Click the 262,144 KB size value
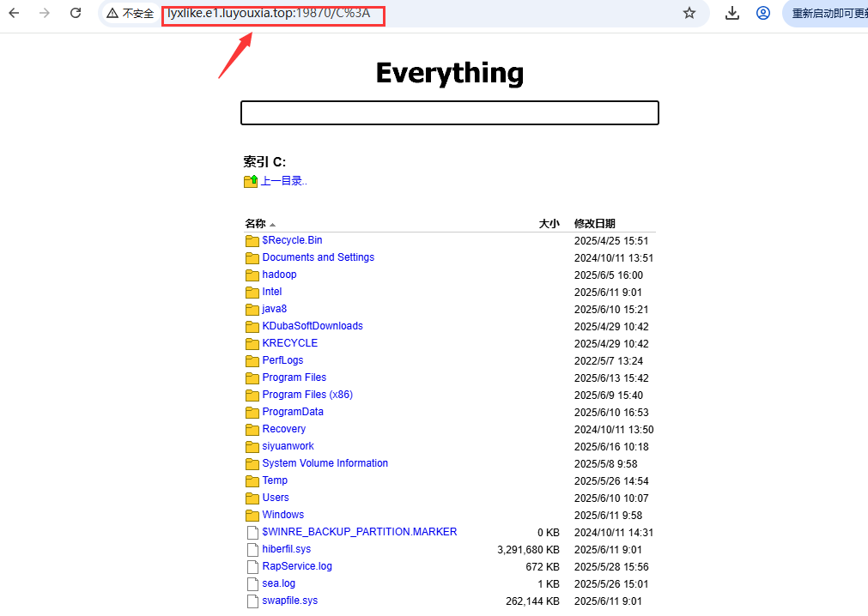868x616 pixels. (532, 601)
